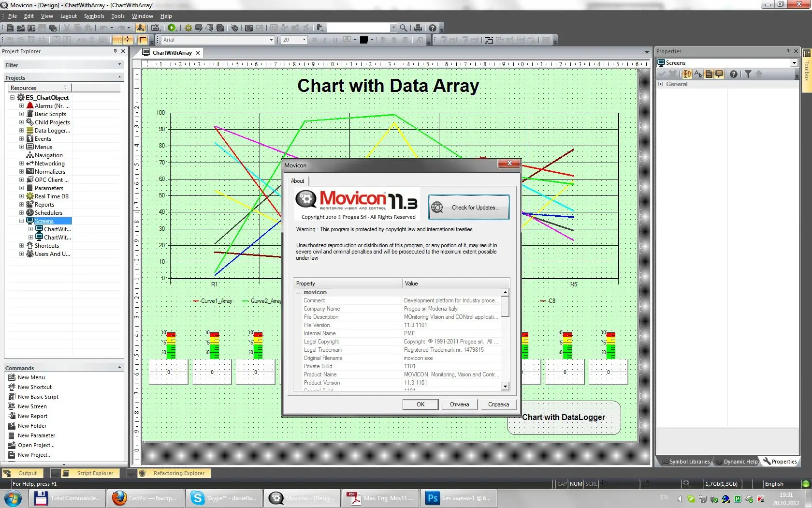
Task: Click the Отмена button
Action: pos(459,404)
